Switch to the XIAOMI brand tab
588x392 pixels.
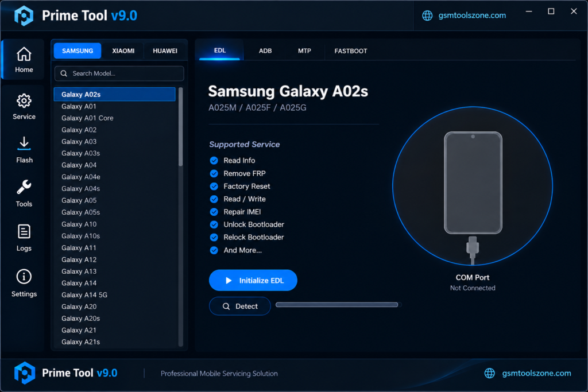point(123,51)
